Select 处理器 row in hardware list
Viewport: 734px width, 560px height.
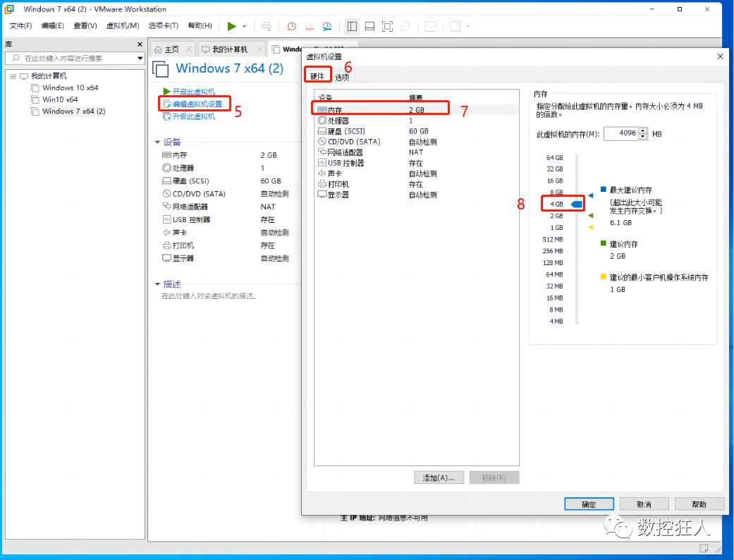coord(416,121)
